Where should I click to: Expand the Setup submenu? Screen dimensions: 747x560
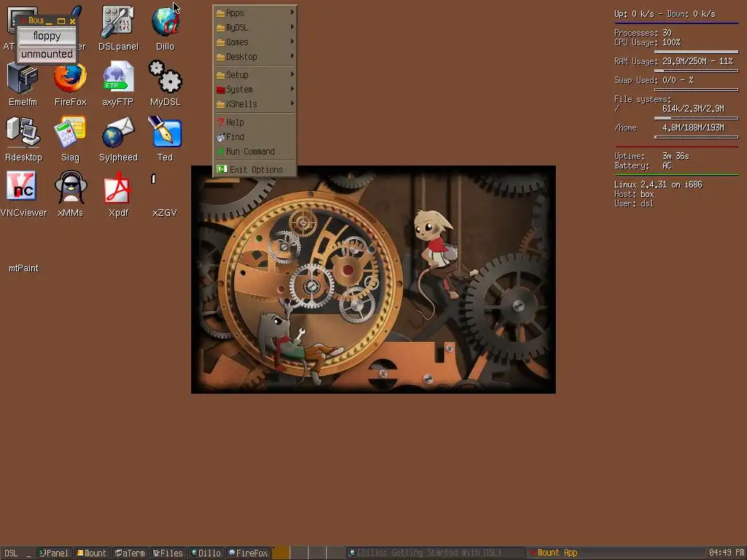pyautogui.click(x=255, y=75)
